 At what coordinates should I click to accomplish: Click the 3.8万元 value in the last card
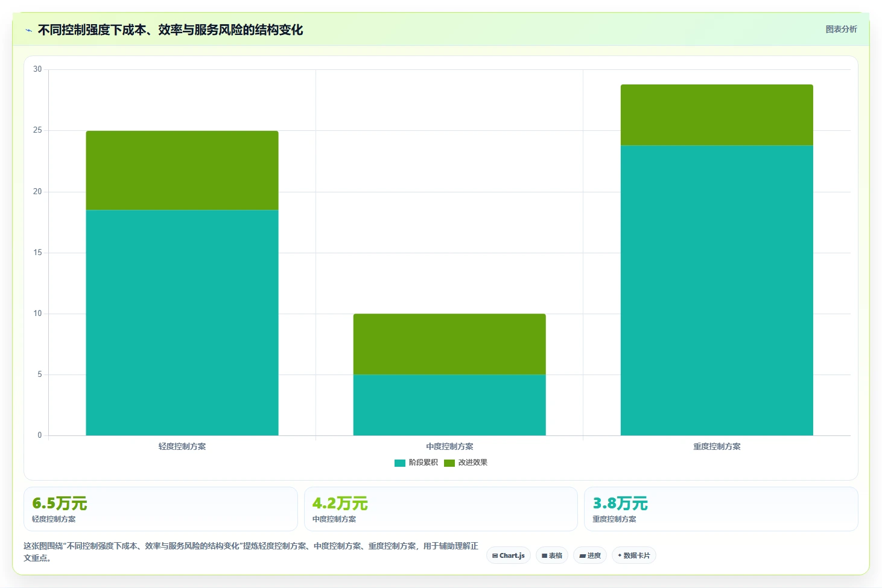pos(620,504)
